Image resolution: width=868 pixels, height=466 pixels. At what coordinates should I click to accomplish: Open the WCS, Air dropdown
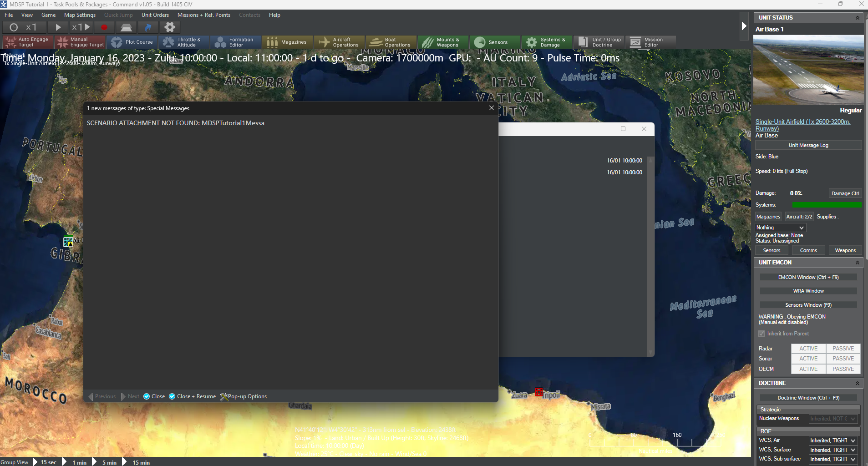pyautogui.click(x=832, y=440)
